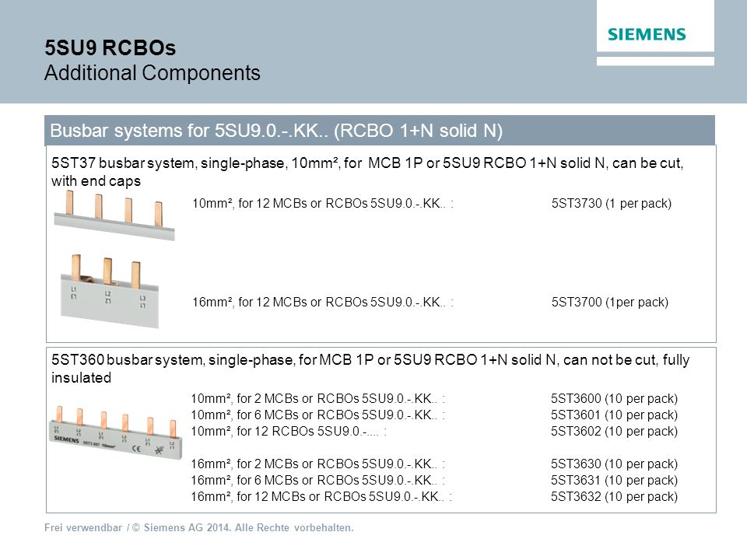Select part number 5ST3631
This screenshot has height=560, width=747.
point(614,480)
